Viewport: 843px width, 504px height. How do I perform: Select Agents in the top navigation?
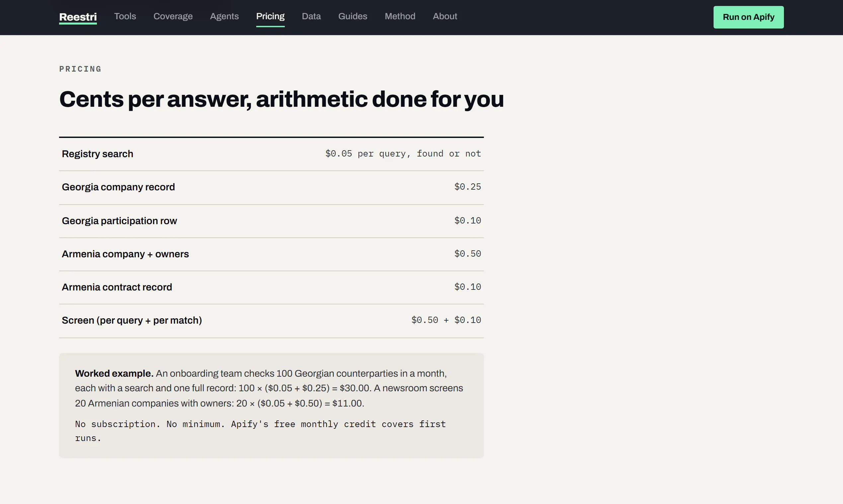224,16
